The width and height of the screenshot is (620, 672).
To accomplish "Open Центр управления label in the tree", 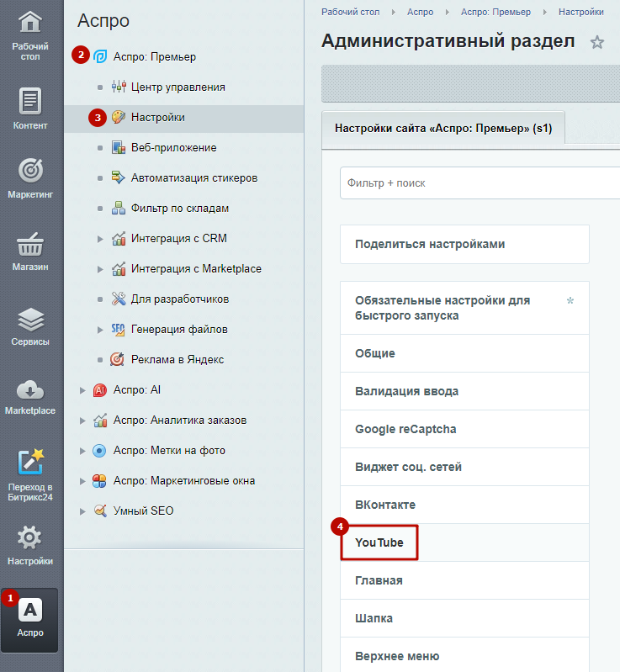I will pyautogui.click(x=178, y=87).
